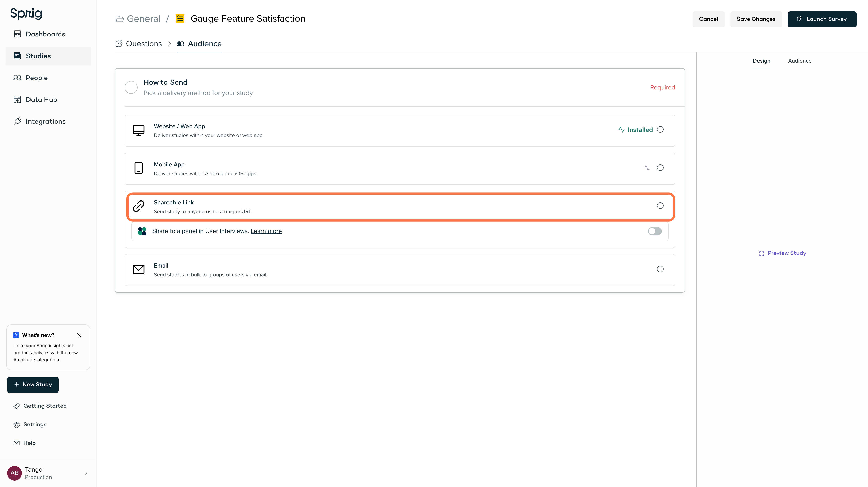Select the Website / Web App radio button

coord(660,130)
